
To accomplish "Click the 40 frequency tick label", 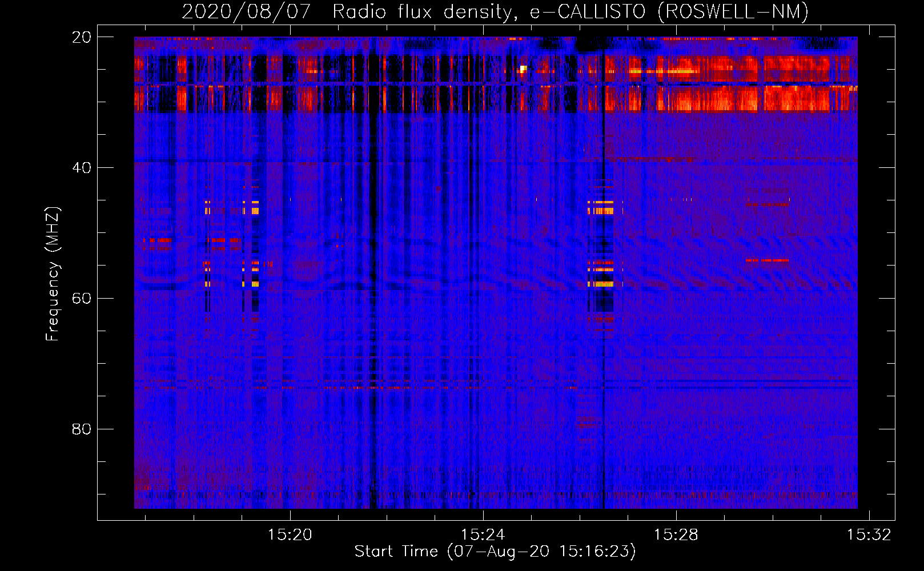I will coord(82,168).
